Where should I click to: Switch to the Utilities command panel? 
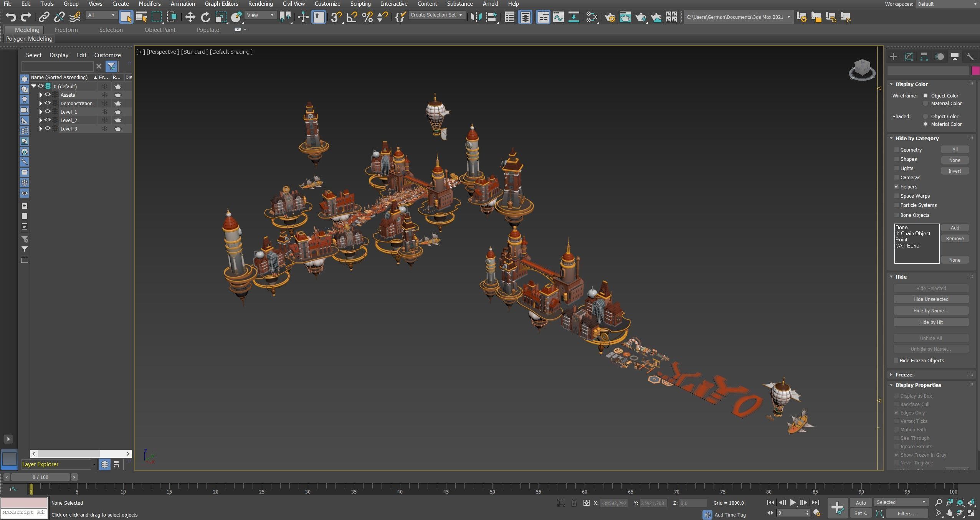(970, 57)
